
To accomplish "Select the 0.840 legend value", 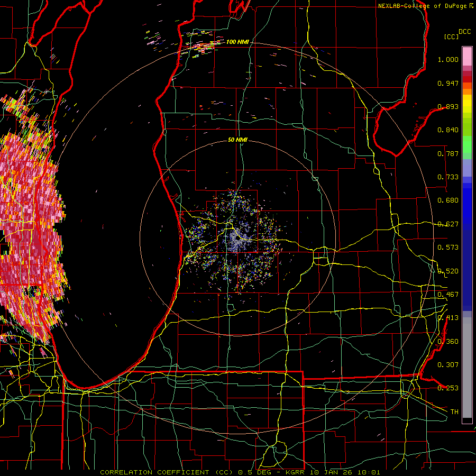I will tap(448, 130).
